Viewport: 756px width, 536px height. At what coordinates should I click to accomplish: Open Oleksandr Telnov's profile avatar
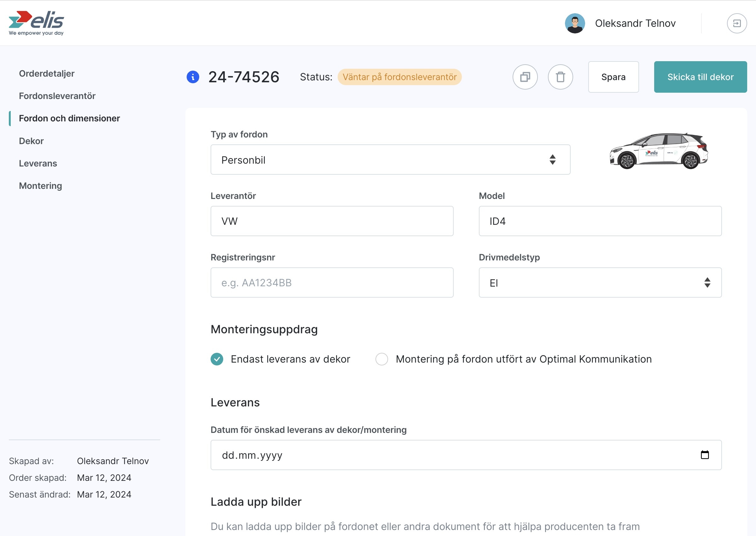click(575, 23)
